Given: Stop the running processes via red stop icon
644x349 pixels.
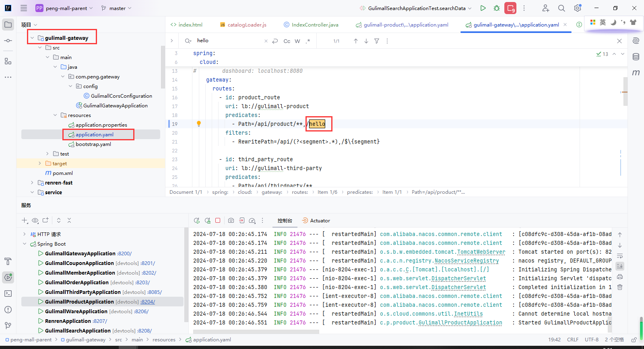Looking at the screenshot, I should (511, 8).
